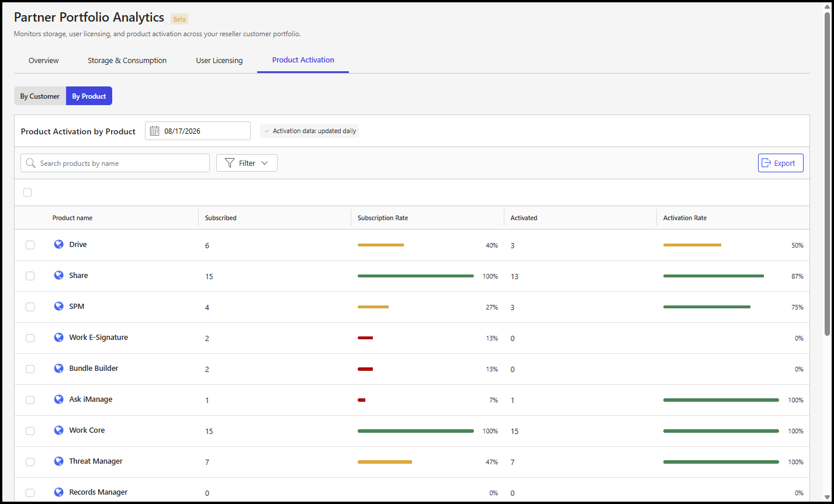
Task: Switch to User Licensing tab
Action: click(x=219, y=60)
